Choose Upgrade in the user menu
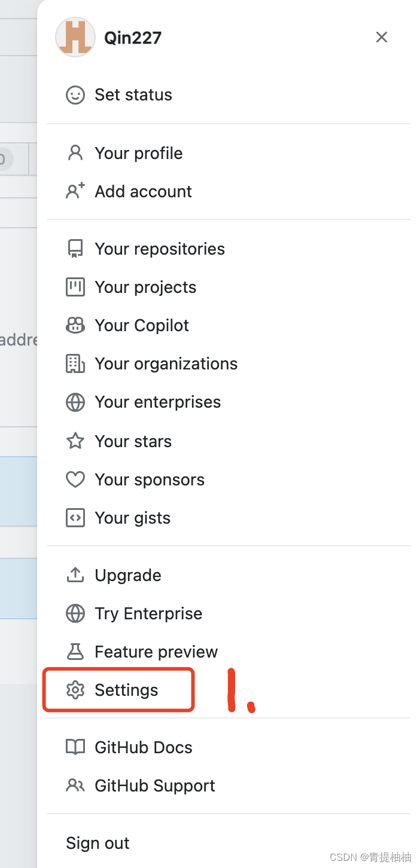The height and width of the screenshot is (868, 420). 128,575
